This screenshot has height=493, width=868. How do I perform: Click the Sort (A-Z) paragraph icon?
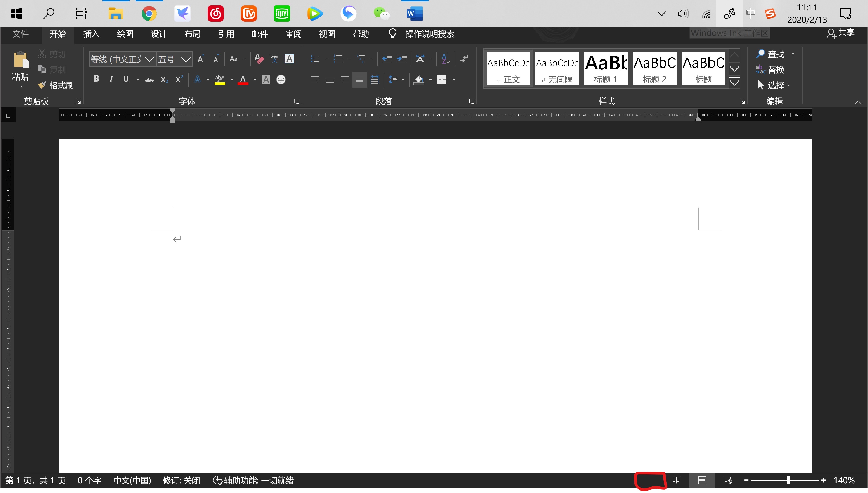point(446,59)
